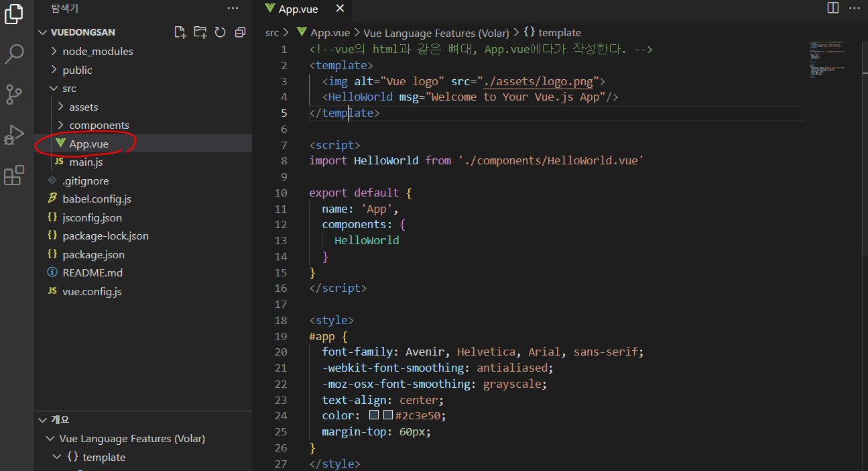The height and width of the screenshot is (471, 868).
Task: Click the Korean comment on line 1
Action: coord(481,49)
